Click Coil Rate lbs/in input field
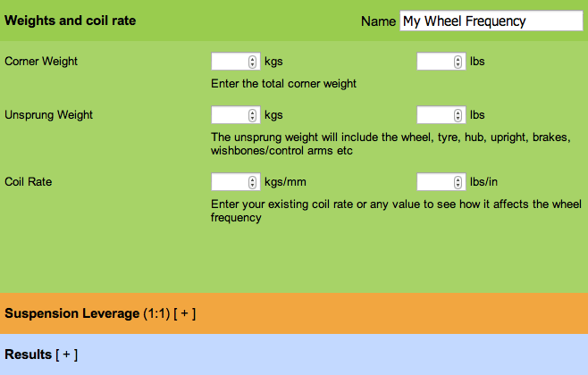This screenshot has width=588, height=375. pyautogui.click(x=434, y=182)
